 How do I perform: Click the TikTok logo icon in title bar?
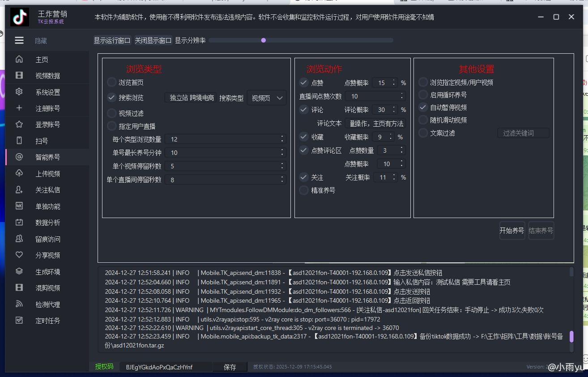pos(20,17)
